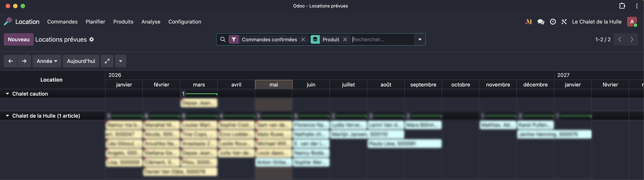644x180 pixels.
Task: Open the discuss chat bubbles icon
Action: [541, 22]
